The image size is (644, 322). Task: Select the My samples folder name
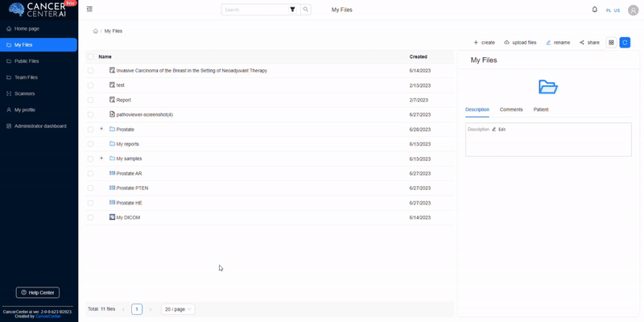(129, 159)
